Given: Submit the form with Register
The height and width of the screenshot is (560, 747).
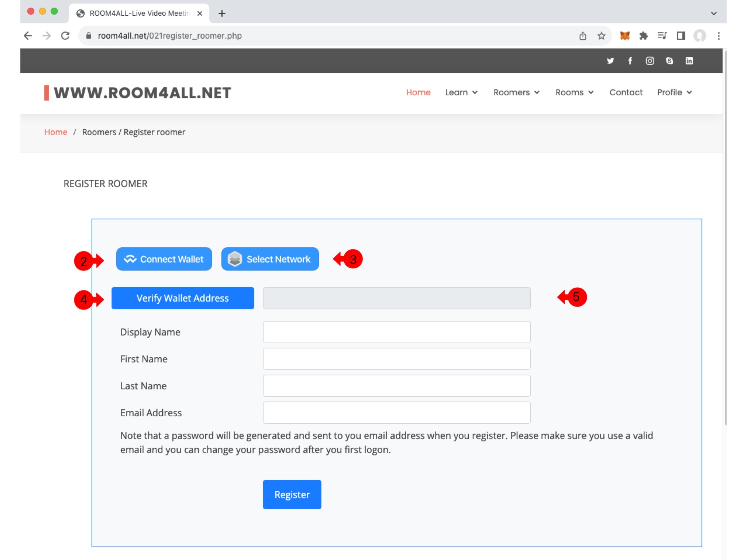Looking at the screenshot, I should [292, 494].
